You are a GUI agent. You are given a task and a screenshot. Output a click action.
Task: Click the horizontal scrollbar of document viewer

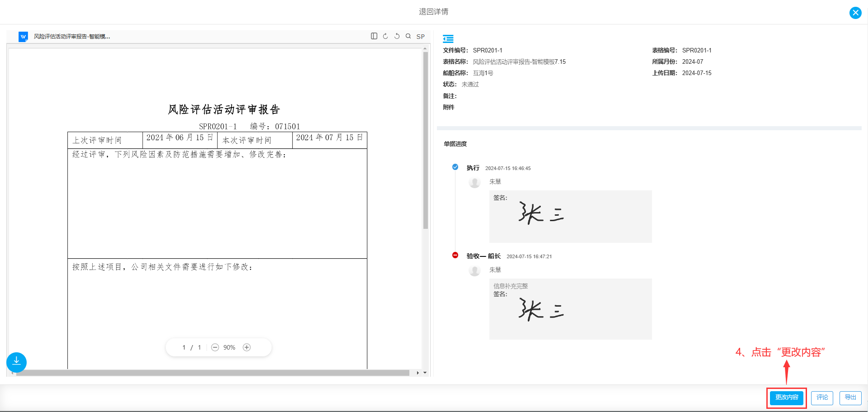(212, 373)
